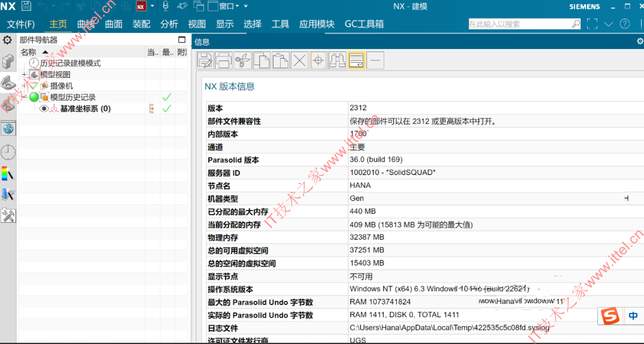Open the color palette sidebar tab
644x344 pixels.
click(8, 173)
